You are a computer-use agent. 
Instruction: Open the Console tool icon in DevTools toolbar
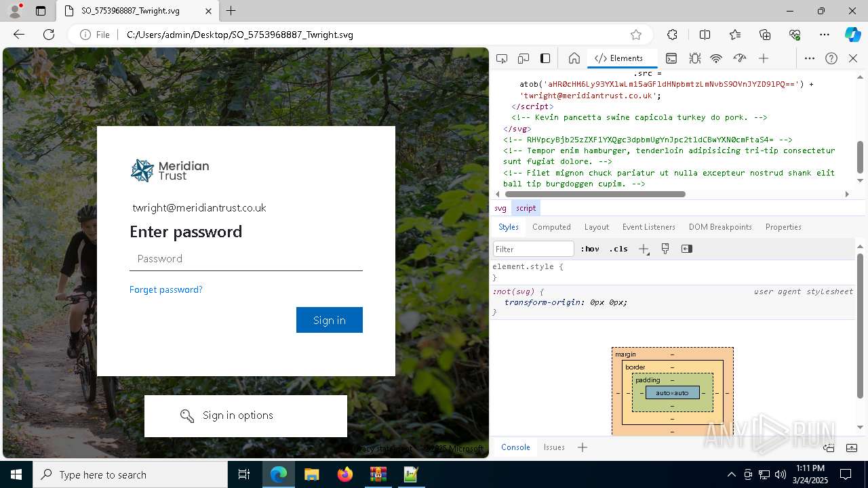[x=671, y=58]
